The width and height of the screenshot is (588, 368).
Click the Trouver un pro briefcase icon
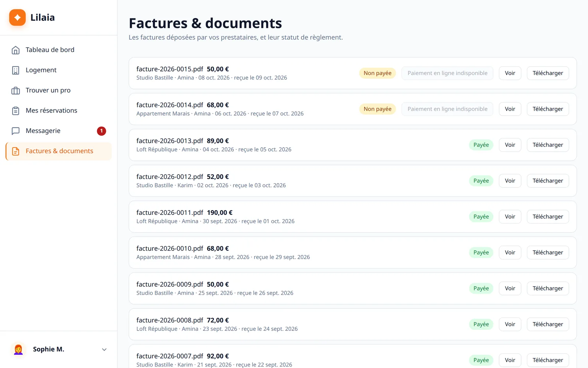[x=15, y=91]
